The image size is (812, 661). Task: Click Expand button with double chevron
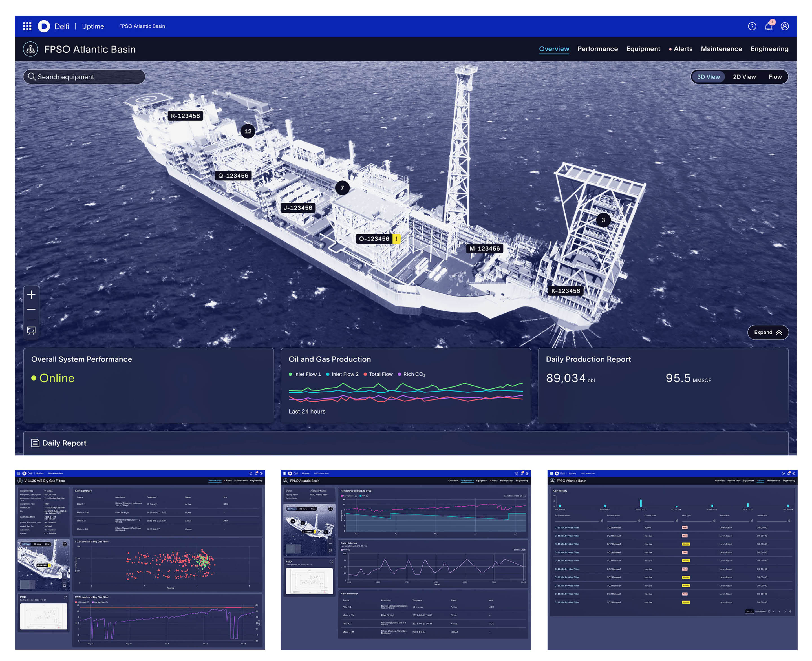[768, 332]
